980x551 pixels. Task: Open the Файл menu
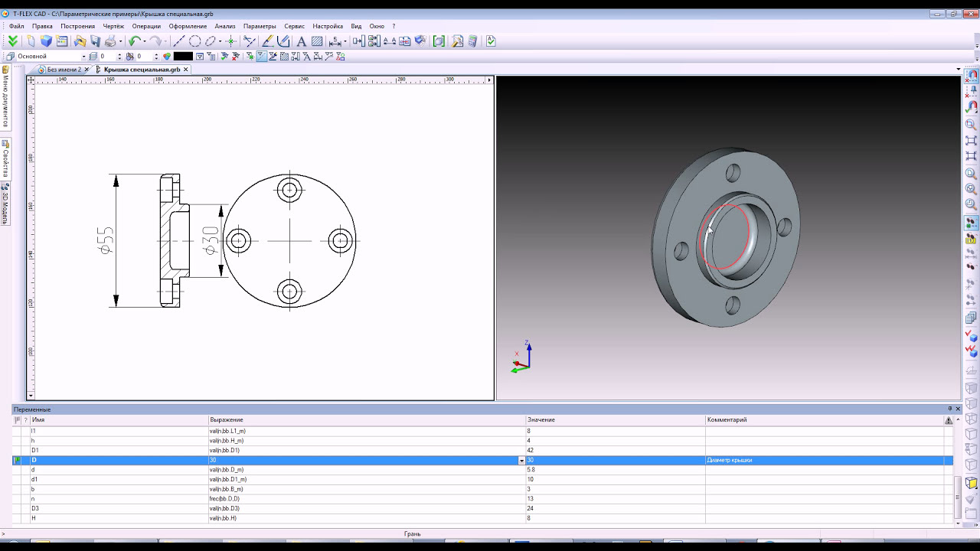[x=17, y=26]
